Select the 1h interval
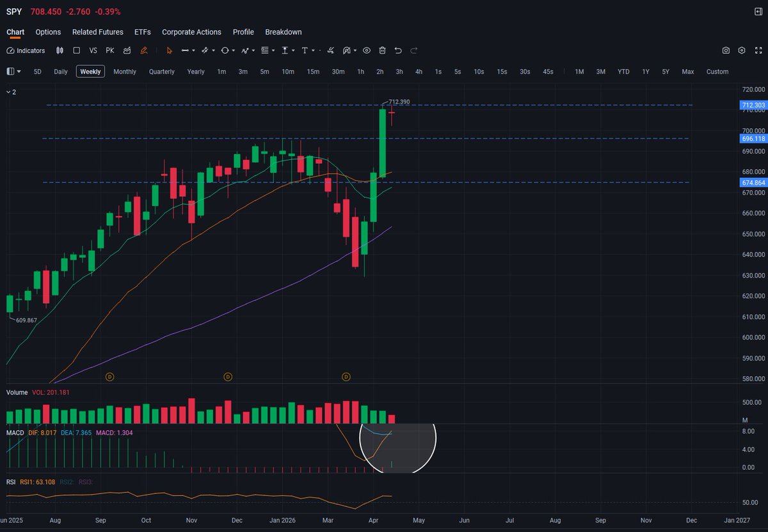This screenshot has width=768, height=532. (361, 72)
